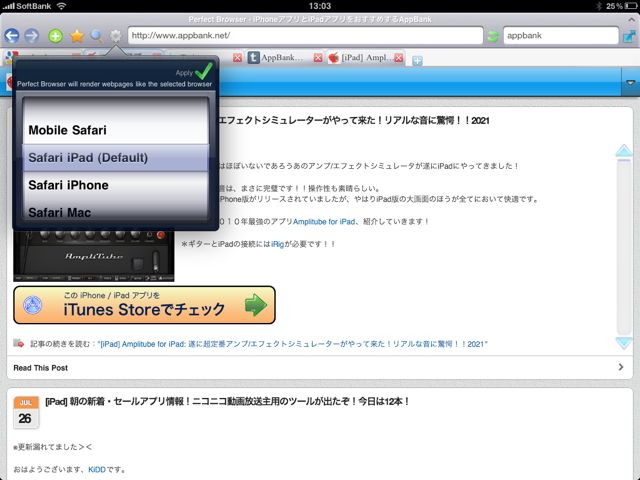
Task: Select Mobile Safari in picker
Action: click(x=116, y=130)
